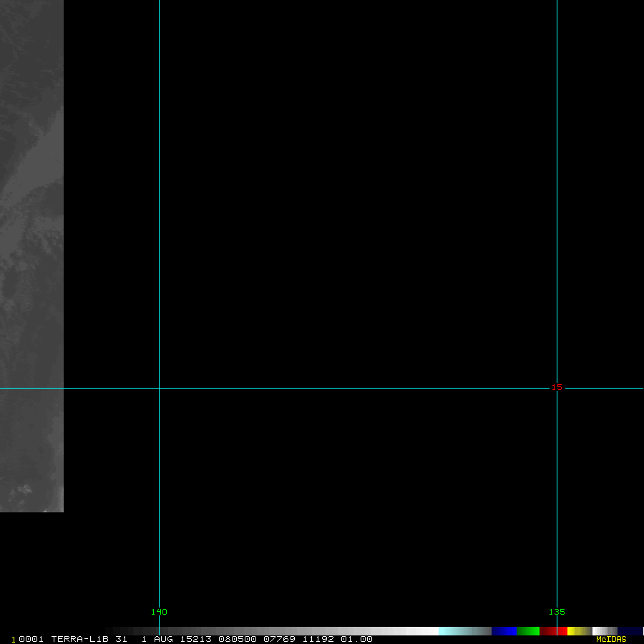This screenshot has width=644, height=644.
Task: Click the 15213 Julian day value
Action: click(196, 639)
